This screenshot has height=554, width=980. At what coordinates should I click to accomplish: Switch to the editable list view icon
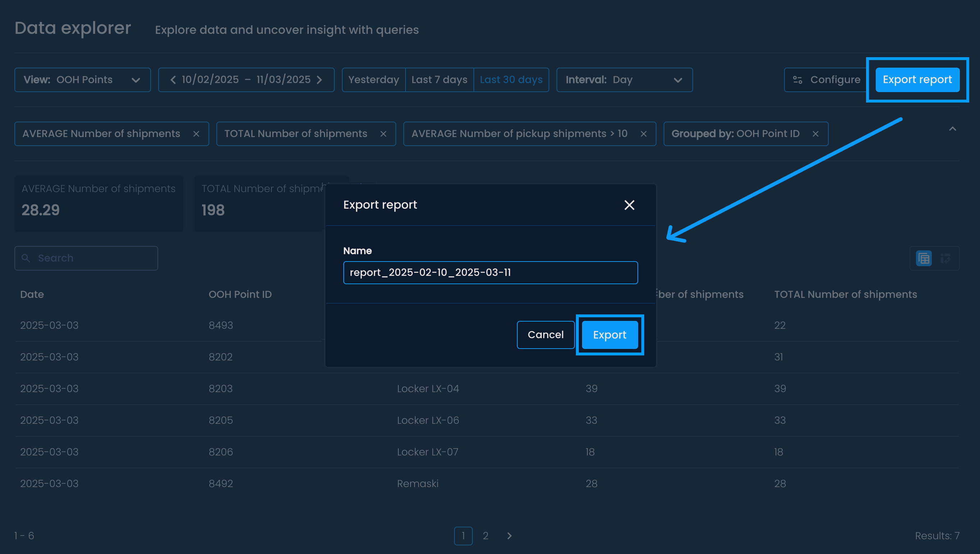coord(945,259)
